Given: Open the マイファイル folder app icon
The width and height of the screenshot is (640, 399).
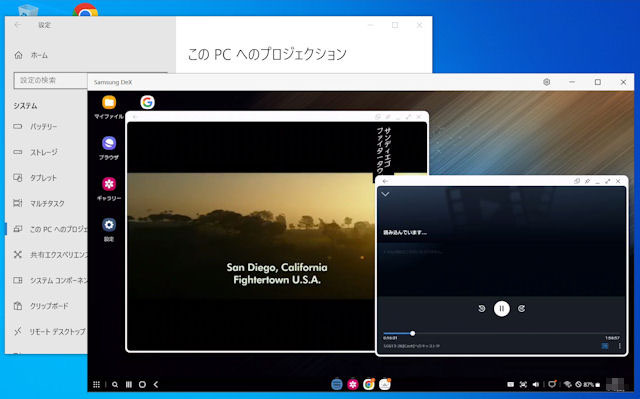Looking at the screenshot, I should [109, 102].
